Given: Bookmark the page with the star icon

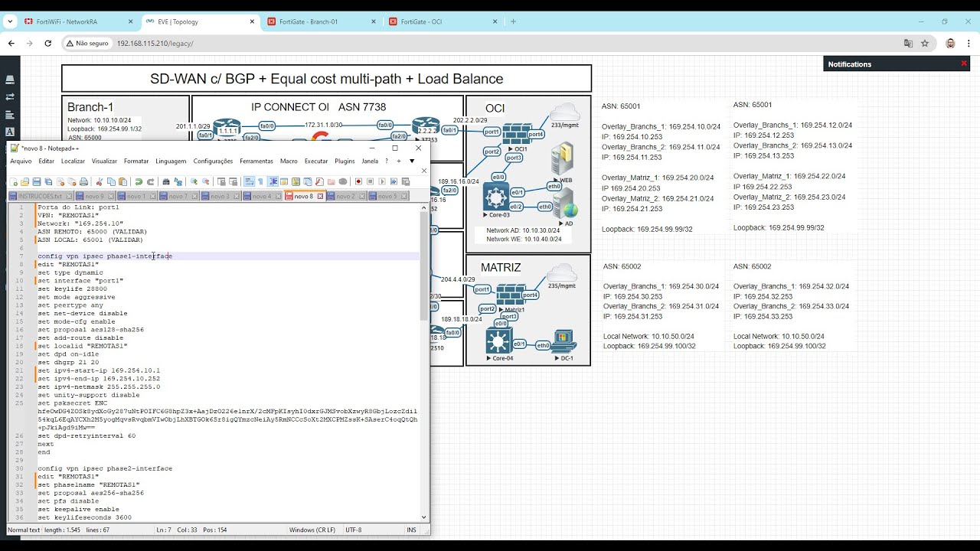Looking at the screenshot, I should (925, 44).
